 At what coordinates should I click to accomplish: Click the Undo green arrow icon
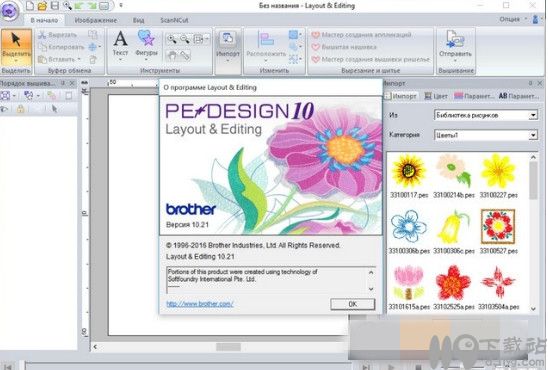click(x=79, y=6)
